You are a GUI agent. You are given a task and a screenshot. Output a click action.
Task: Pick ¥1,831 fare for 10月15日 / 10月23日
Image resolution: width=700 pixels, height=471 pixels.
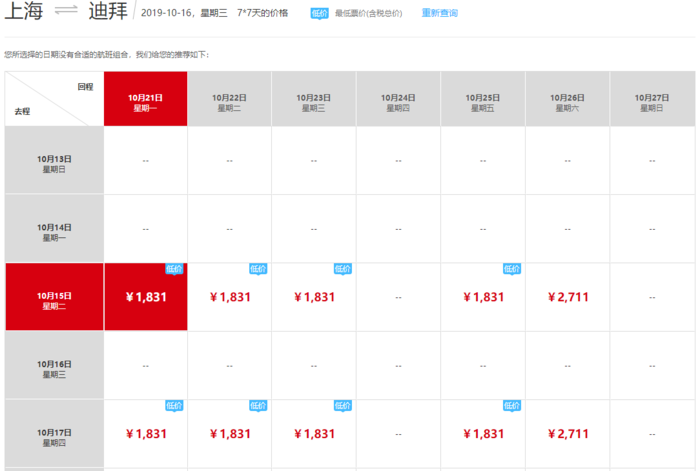tap(314, 297)
